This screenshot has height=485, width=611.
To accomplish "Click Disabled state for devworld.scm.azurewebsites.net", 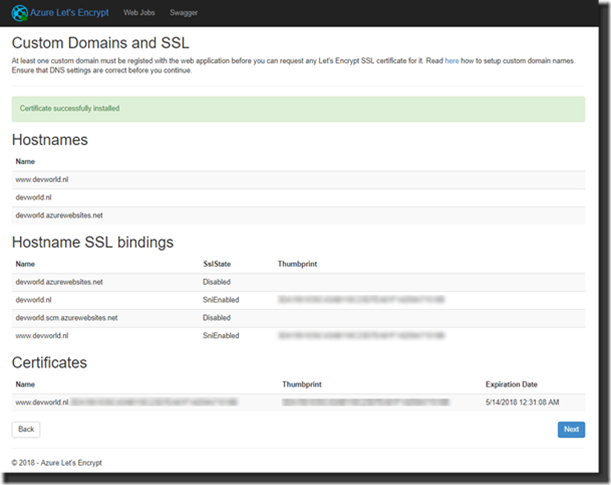I will coord(217,318).
